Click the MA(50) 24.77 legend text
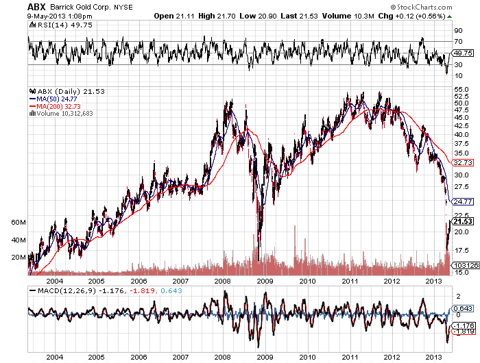480x363 pixels. tap(57, 99)
